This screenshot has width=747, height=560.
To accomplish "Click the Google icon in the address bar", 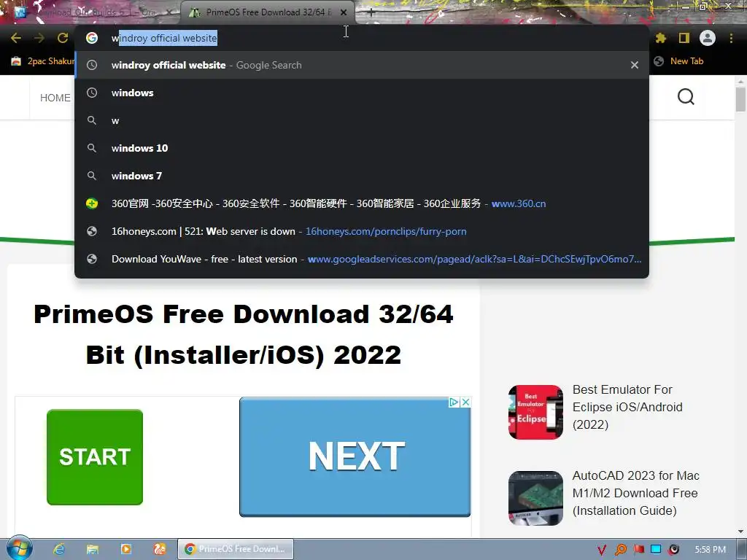I will (x=92, y=38).
